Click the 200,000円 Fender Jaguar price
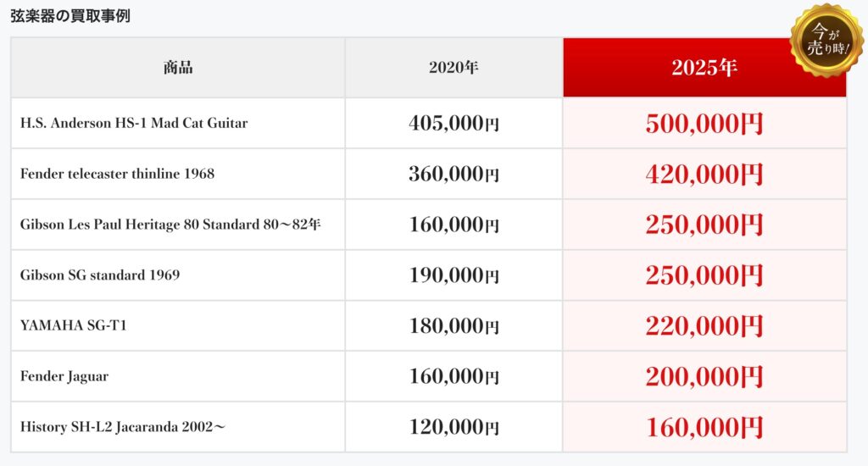Screen dimensions: 868x466 coord(704,377)
